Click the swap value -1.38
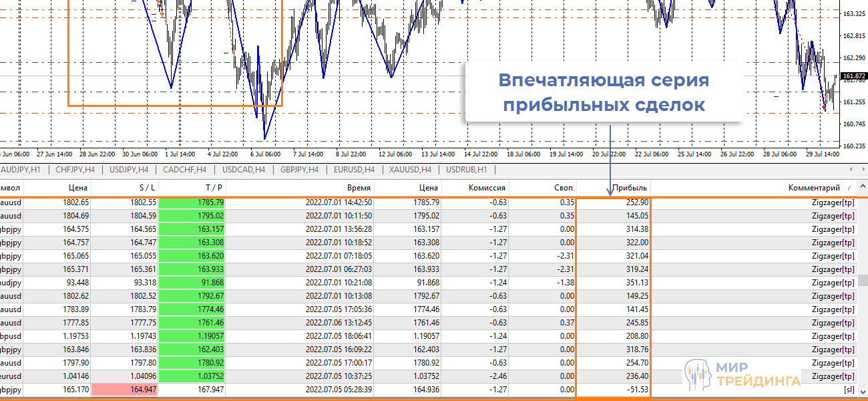The width and height of the screenshot is (868, 401). point(565,283)
